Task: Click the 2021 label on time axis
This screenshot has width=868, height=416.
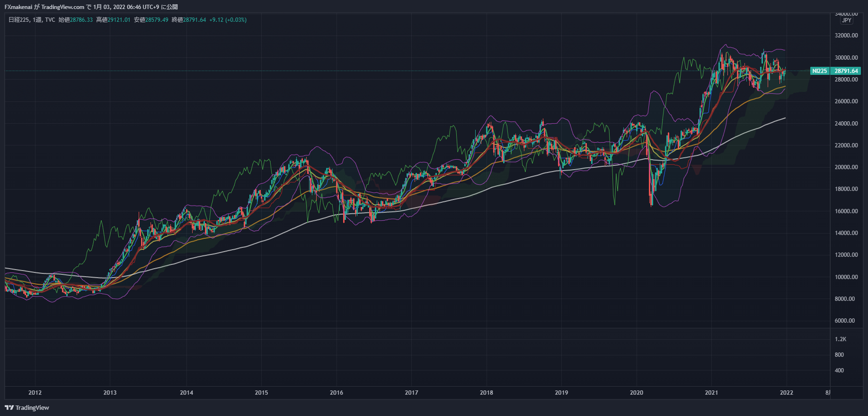Action: [711, 393]
